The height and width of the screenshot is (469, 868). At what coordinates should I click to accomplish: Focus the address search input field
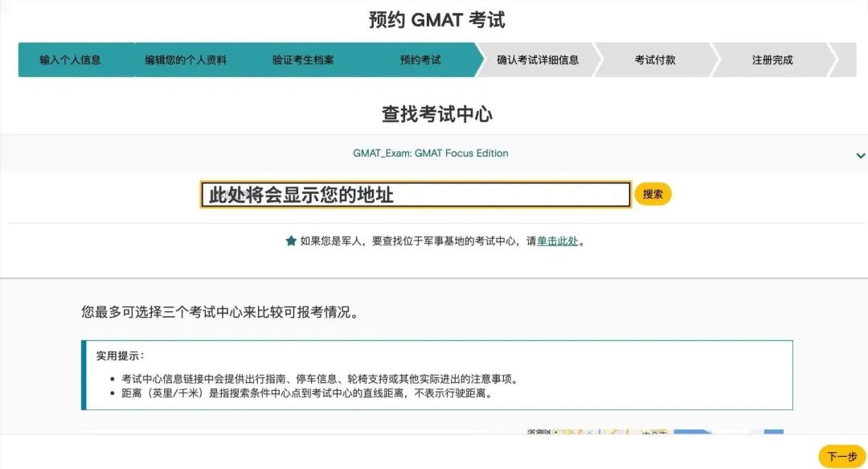click(416, 195)
